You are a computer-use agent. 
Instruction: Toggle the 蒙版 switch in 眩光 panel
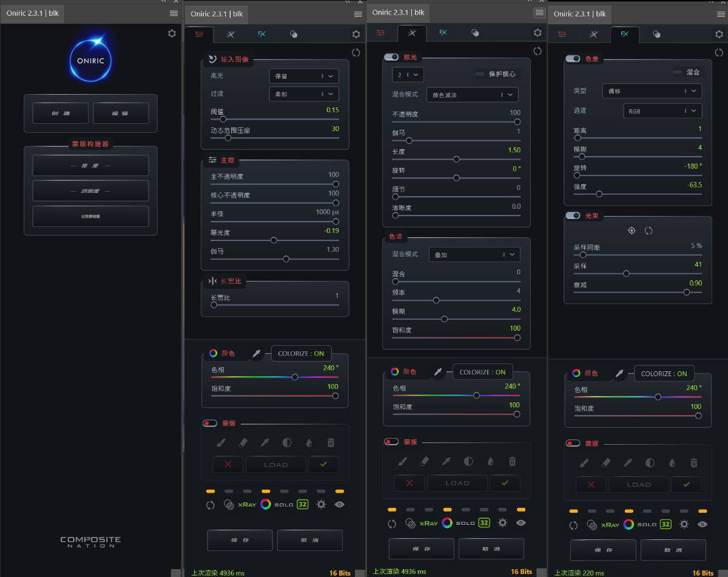pos(391,442)
